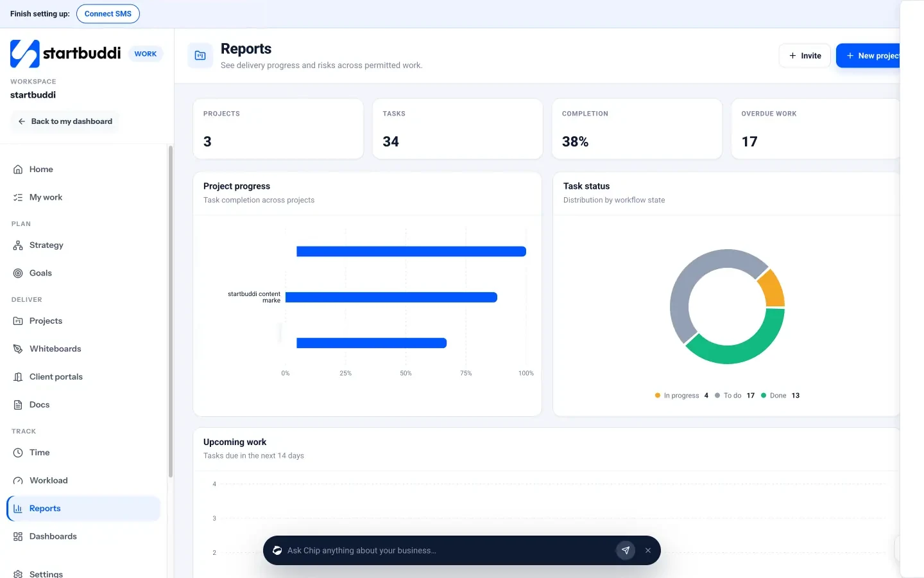Open the Settings page

tap(83, 574)
